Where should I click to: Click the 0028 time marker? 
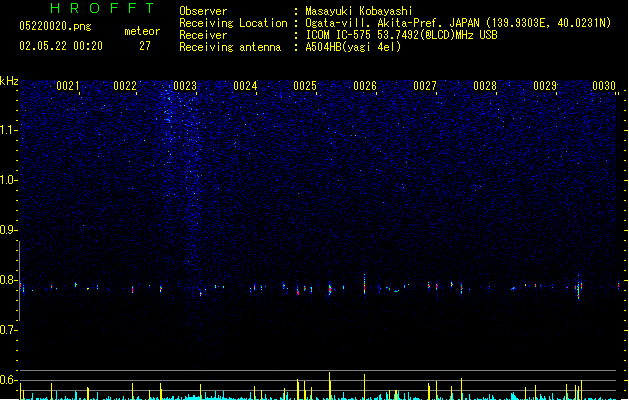click(x=485, y=86)
